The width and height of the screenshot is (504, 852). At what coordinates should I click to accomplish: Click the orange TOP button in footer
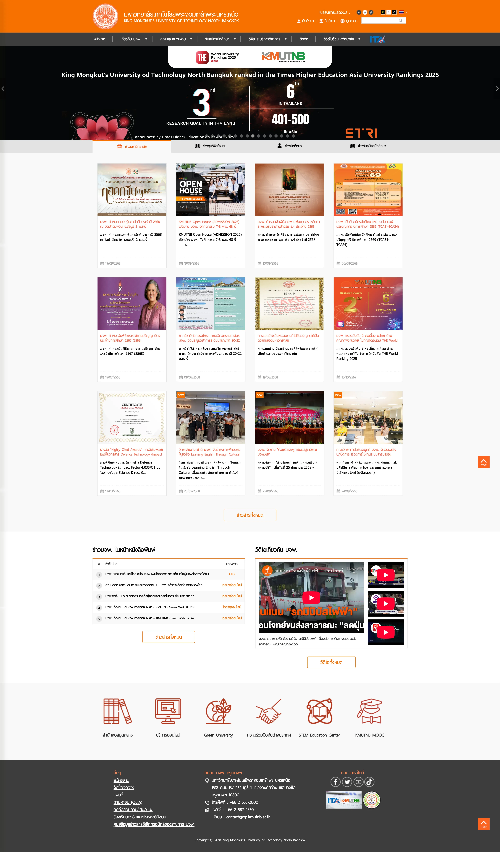484,824
